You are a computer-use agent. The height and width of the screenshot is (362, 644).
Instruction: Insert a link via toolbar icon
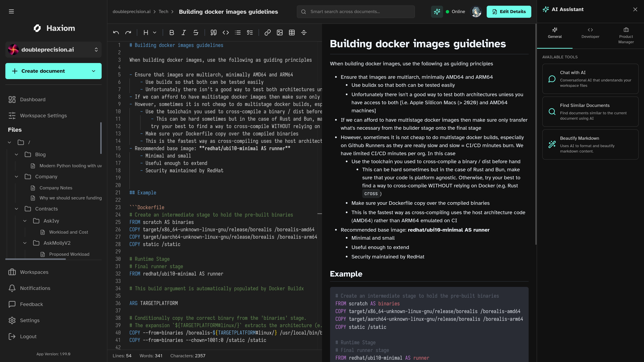(x=267, y=33)
